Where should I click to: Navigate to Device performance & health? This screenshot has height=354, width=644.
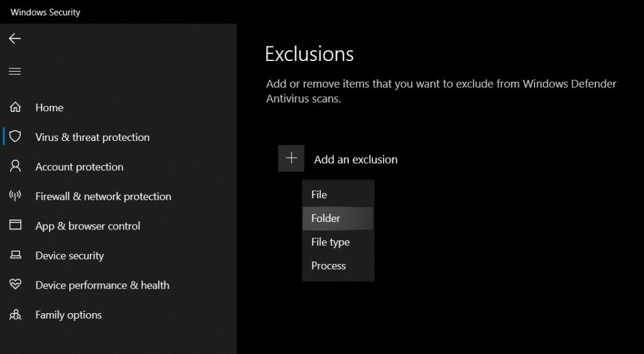[102, 285]
